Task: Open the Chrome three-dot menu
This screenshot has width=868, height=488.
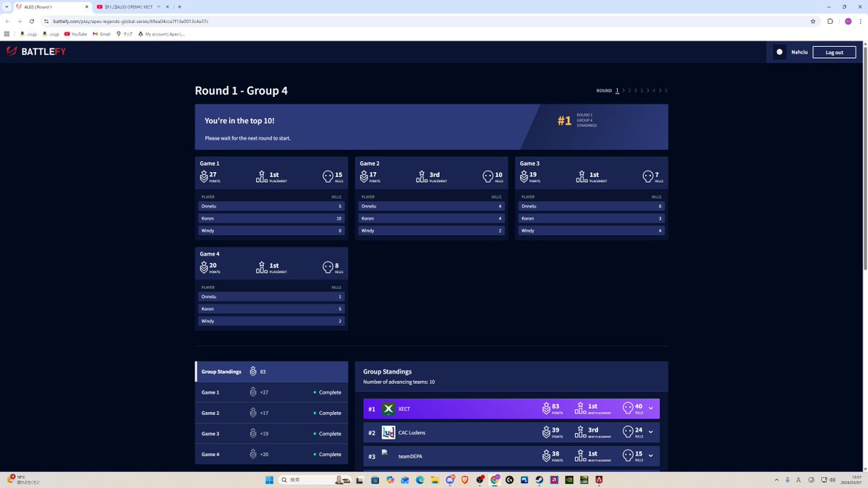Action: coord(861,21)
